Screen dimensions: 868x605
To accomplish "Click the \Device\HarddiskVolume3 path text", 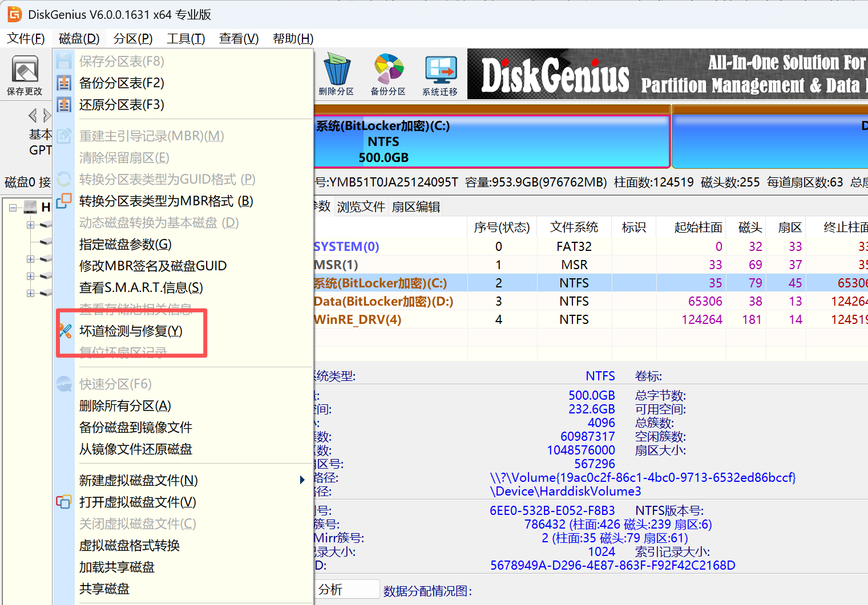I will tap(566, 491).
